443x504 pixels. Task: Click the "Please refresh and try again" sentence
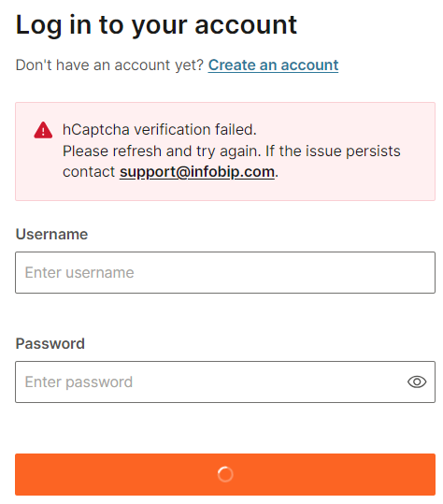tap(162, 151)
